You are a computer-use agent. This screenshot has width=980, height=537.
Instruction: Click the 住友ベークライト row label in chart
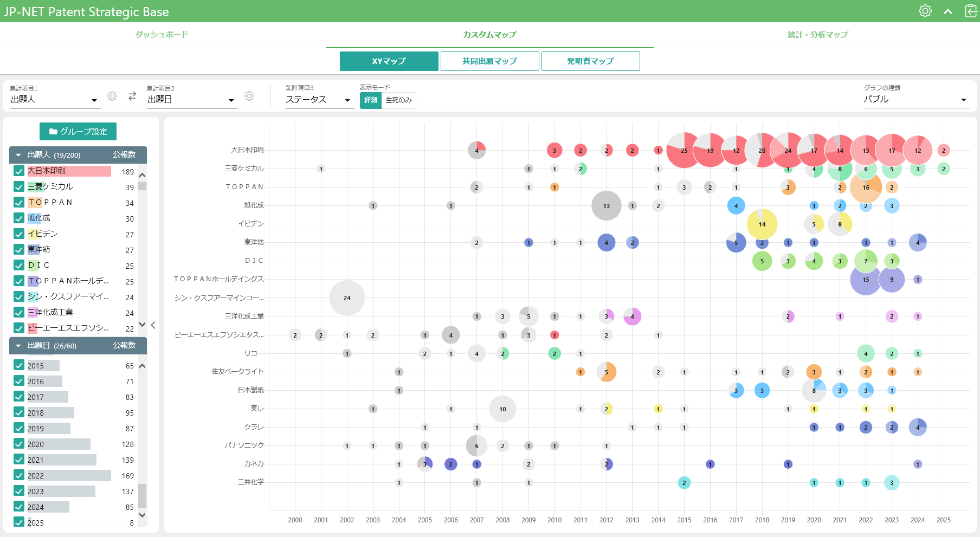(237, 372)
